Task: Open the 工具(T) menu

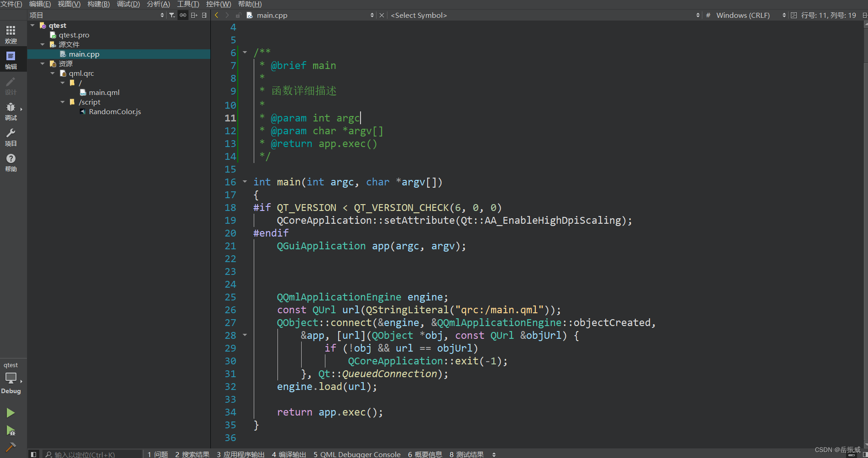Action: point(188,4)
